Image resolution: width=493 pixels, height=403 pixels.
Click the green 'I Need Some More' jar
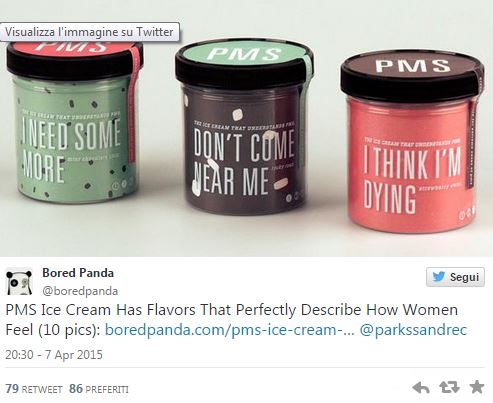click(74, 122)
